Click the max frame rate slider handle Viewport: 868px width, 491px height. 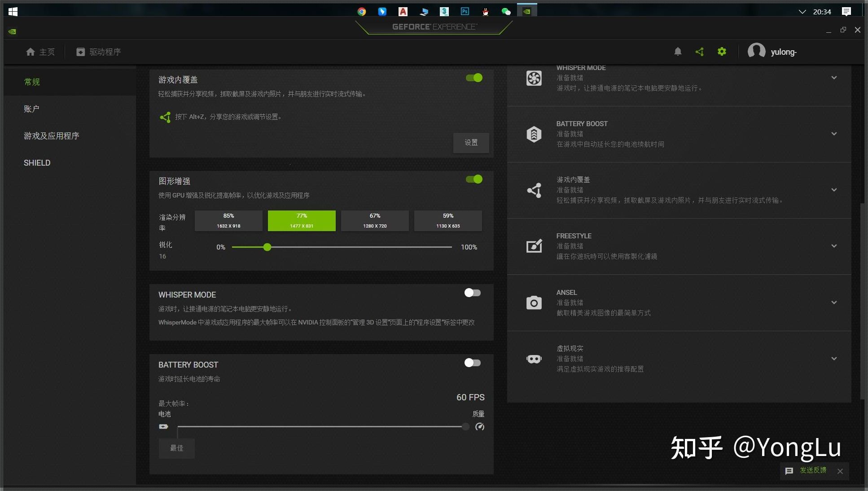coord(465,426)
